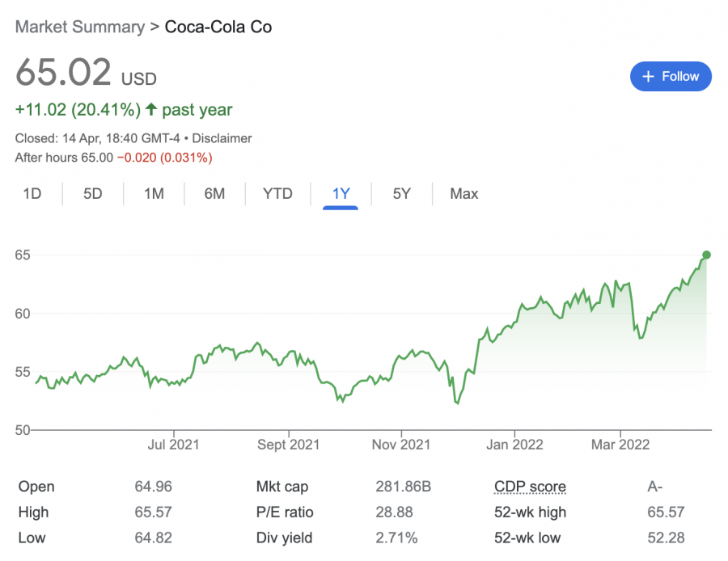728x561 pixels.
Task: Click the plus icon in Follow button
Action: tap(648, 77)
